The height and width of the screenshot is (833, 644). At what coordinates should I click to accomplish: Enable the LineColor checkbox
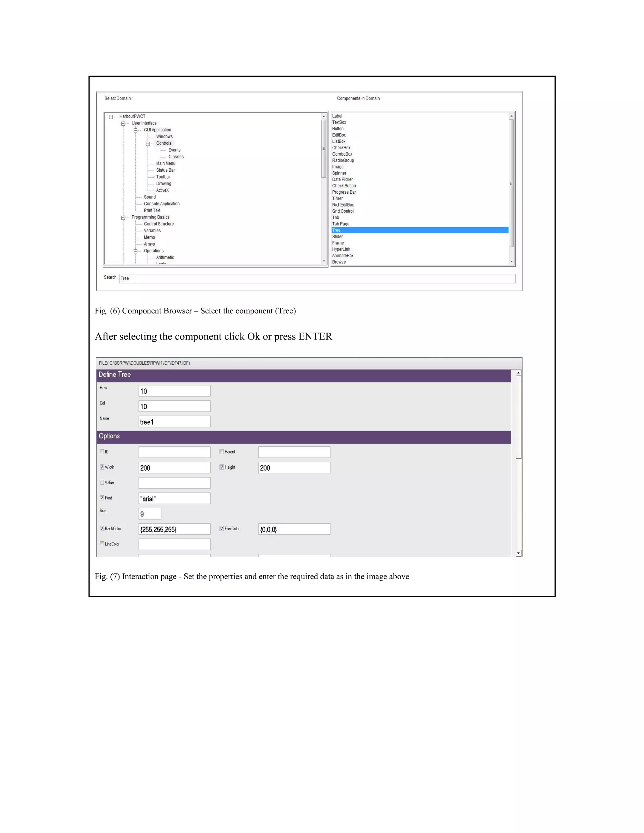point(102,544)
